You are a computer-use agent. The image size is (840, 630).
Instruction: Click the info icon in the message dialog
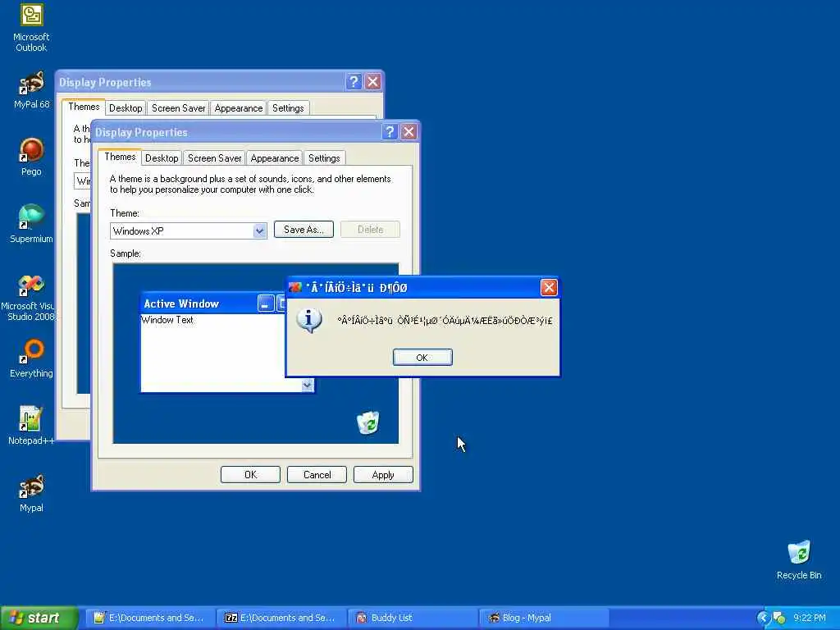coord(308,321)
